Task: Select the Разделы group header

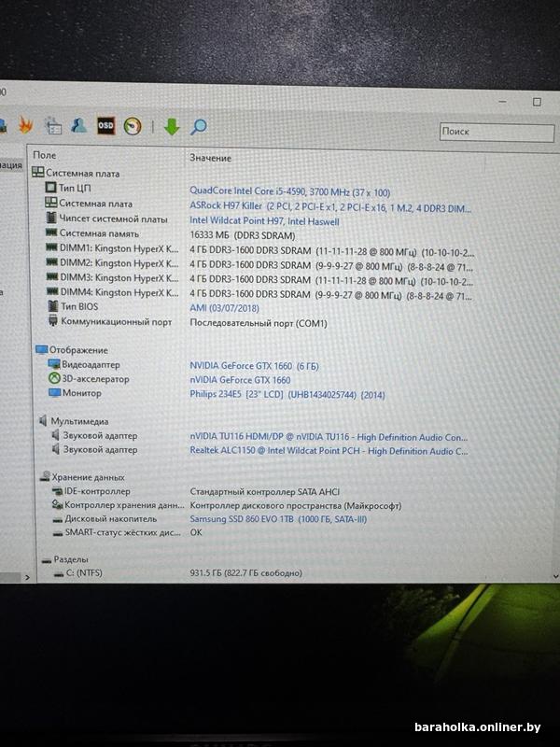Action: click(x=64, y=559)
